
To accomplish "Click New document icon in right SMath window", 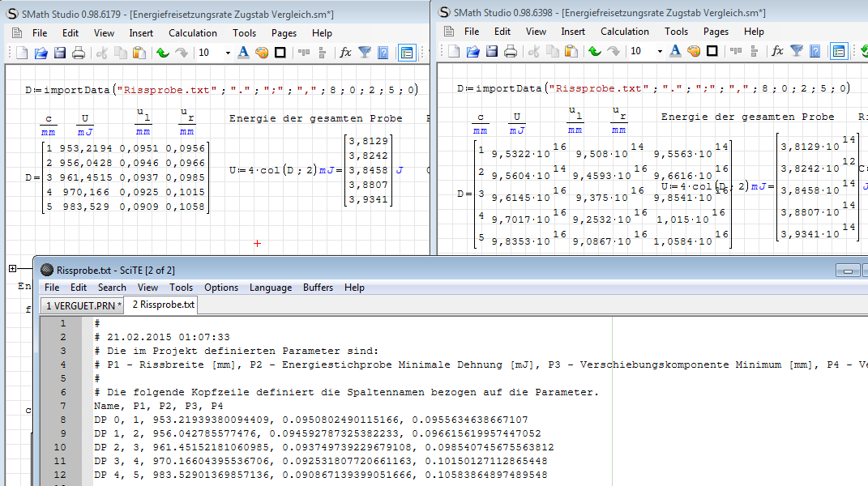I will tap(455, 51).
